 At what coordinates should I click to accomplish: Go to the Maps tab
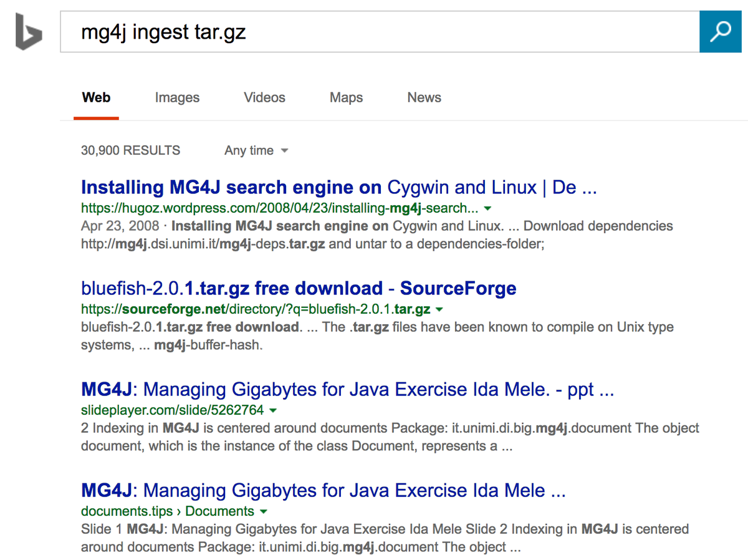(x=346, y=97)
